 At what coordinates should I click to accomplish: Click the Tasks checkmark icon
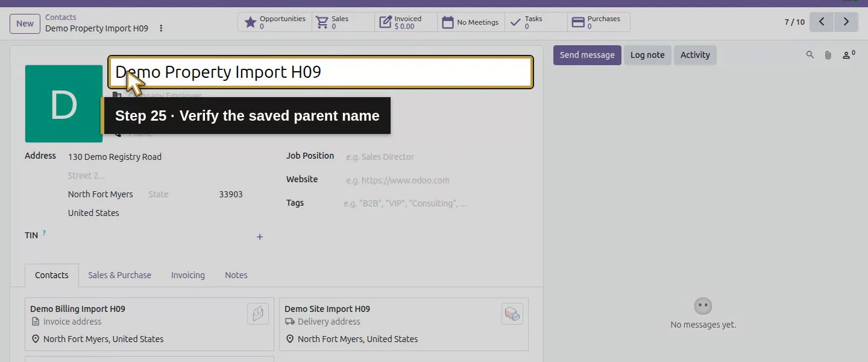pyautogui.click(x=515, y=22)
